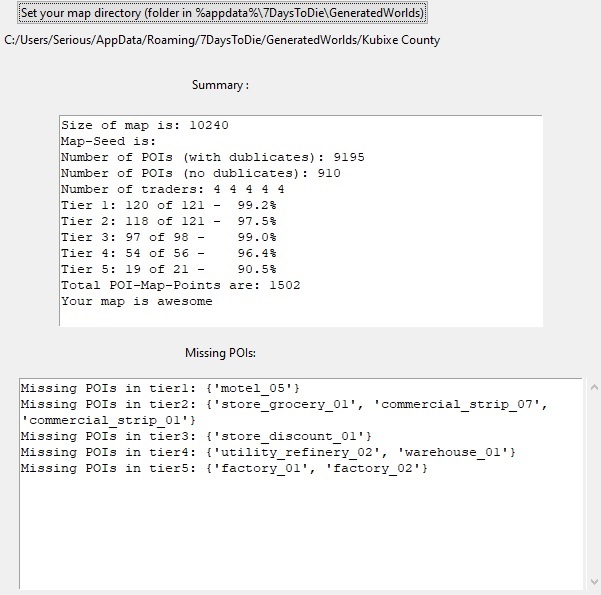Click the missing tier1 motel_05 line
The width and height of the screenshot is (601, 595).
160,388
